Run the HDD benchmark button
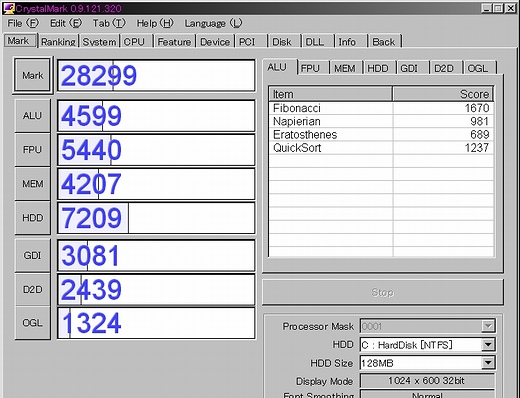The width and height of the screenshot is (520, 398). tap(33, 218)
